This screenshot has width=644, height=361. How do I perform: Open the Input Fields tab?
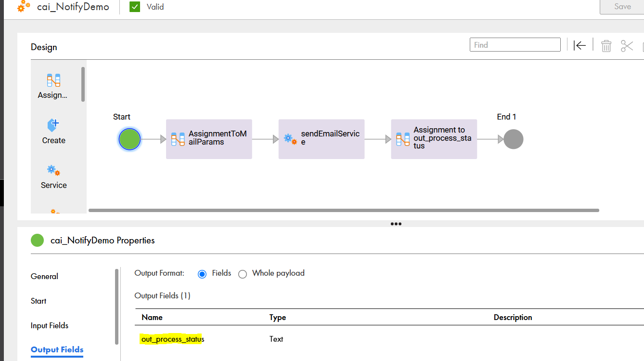(x=50, y=325)
